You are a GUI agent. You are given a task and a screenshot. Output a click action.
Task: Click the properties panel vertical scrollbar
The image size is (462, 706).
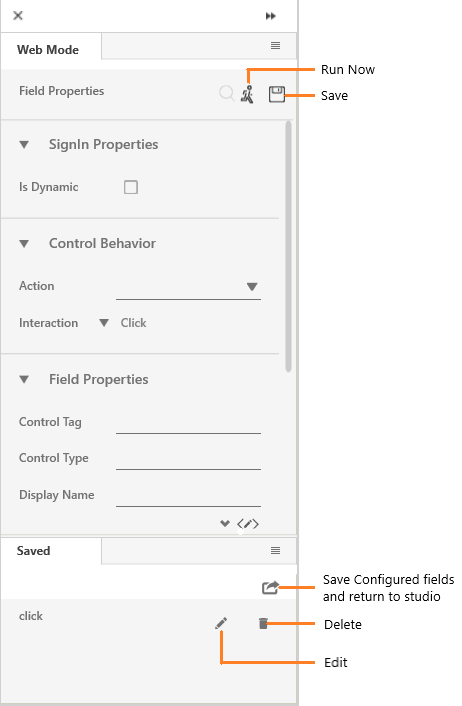pos(289,246)
